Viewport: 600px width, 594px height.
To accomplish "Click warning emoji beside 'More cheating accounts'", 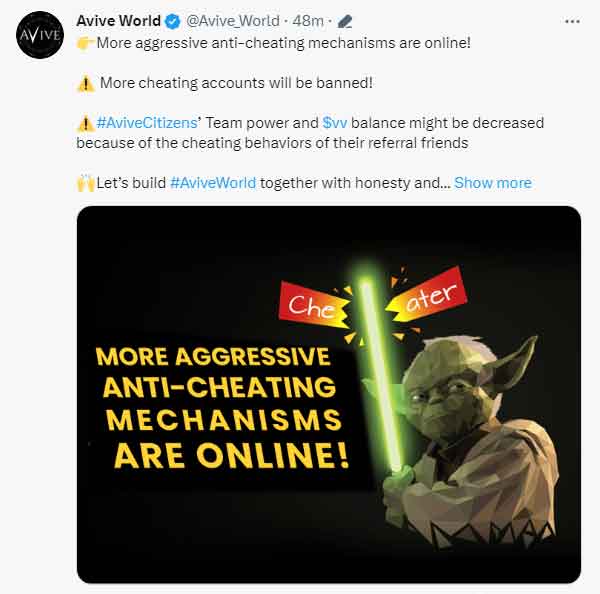I will (86, 83).
